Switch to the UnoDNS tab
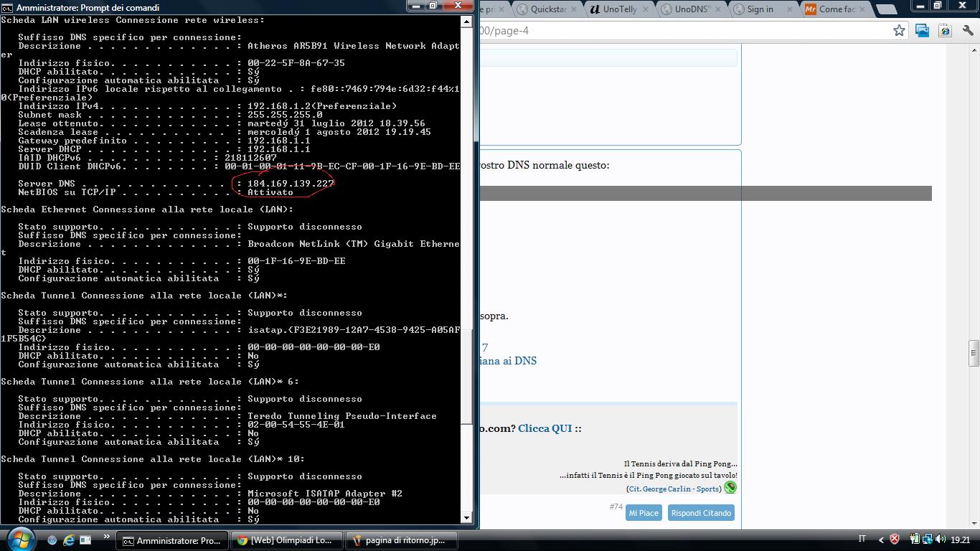Viewport: 980px width, 551px height. pyautogui.click(x=692, y=9)
